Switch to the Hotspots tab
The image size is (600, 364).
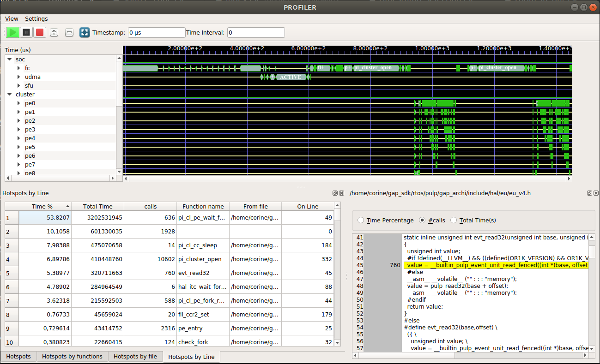click(x=18, y=356)
